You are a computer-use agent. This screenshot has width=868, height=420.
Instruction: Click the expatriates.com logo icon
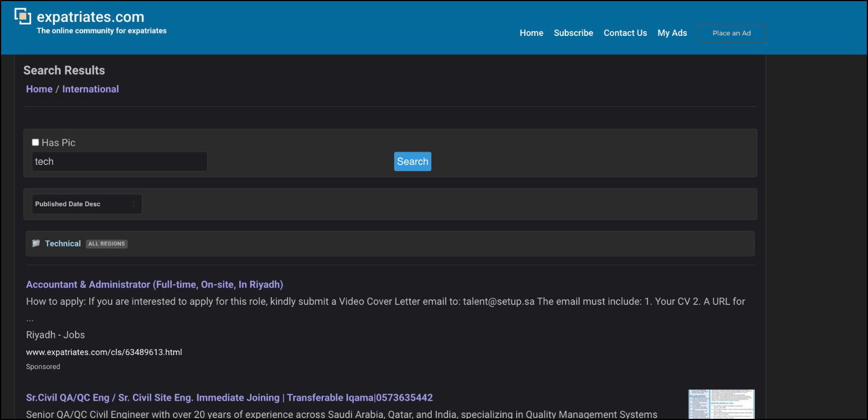tap(23, 16)
